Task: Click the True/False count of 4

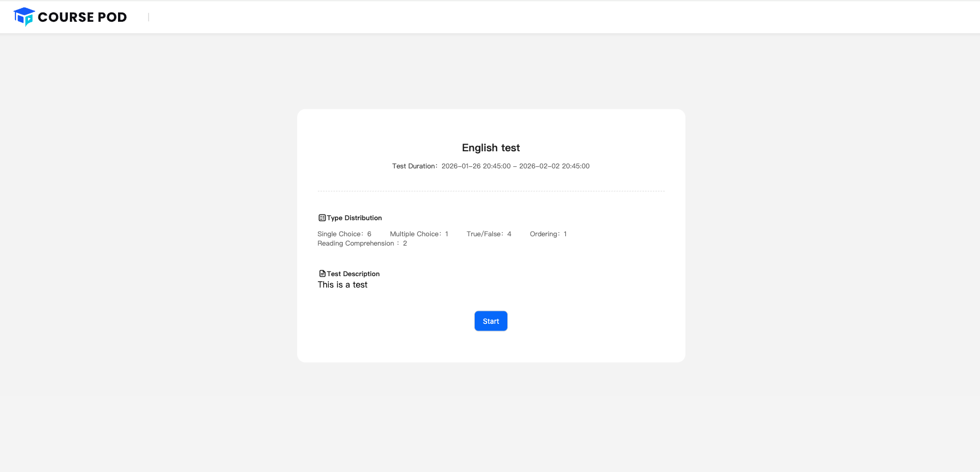Action: coord(489,234)
